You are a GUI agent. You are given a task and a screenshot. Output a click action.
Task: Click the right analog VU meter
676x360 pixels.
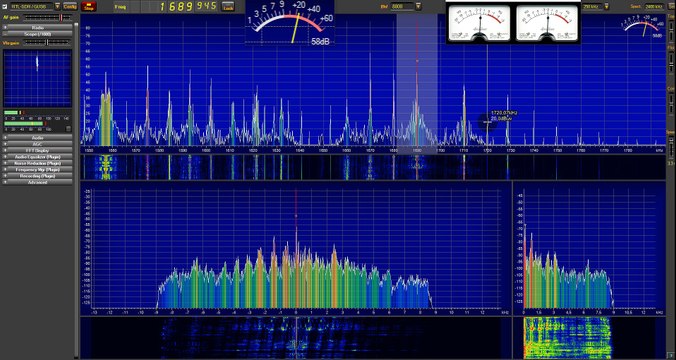[x=547, y=24]
